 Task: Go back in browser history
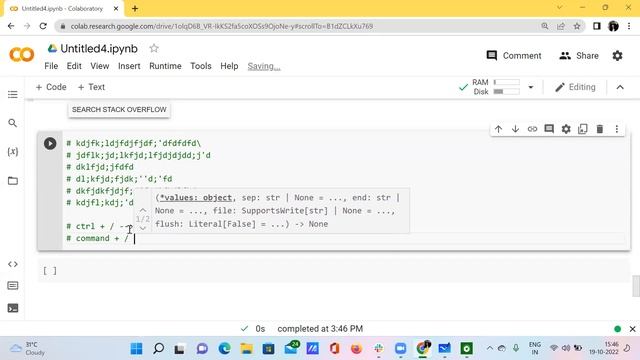point(11,26)
